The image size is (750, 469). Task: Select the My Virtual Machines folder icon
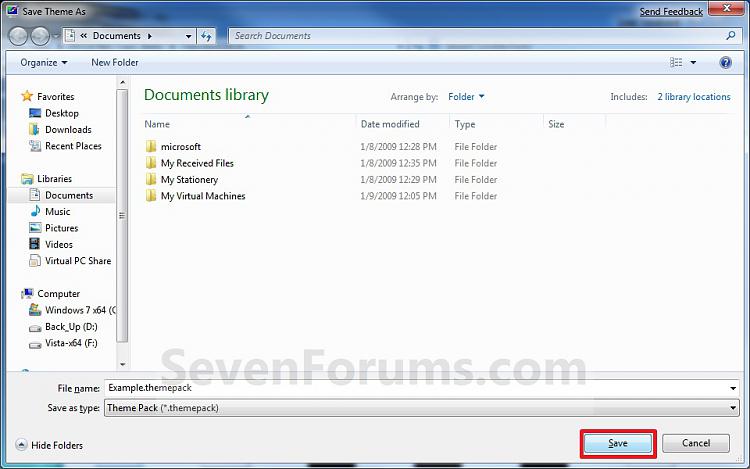[x=151, y=196]
